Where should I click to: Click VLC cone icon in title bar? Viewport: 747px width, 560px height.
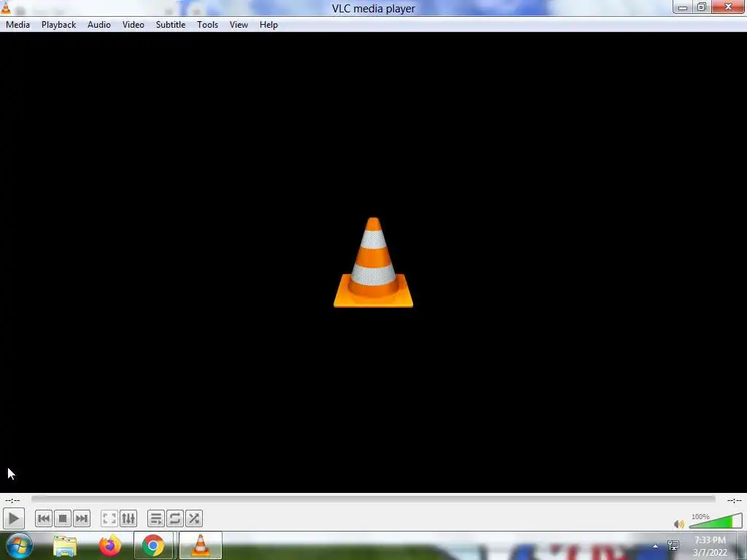[6, 7]
